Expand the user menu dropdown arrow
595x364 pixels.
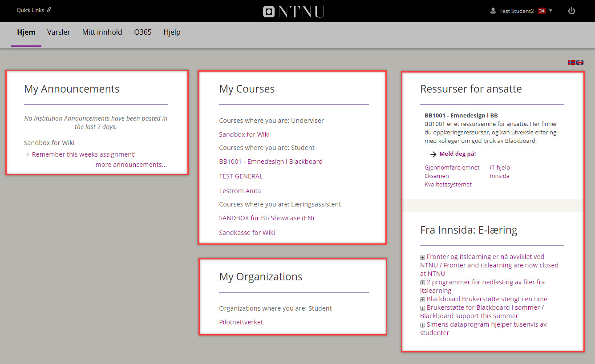(550, 11)
